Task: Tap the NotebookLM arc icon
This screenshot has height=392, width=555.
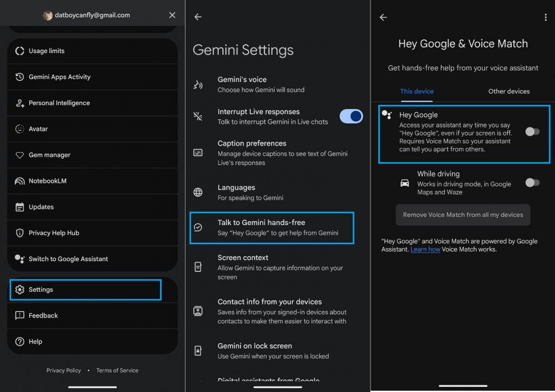Action: 19,181
